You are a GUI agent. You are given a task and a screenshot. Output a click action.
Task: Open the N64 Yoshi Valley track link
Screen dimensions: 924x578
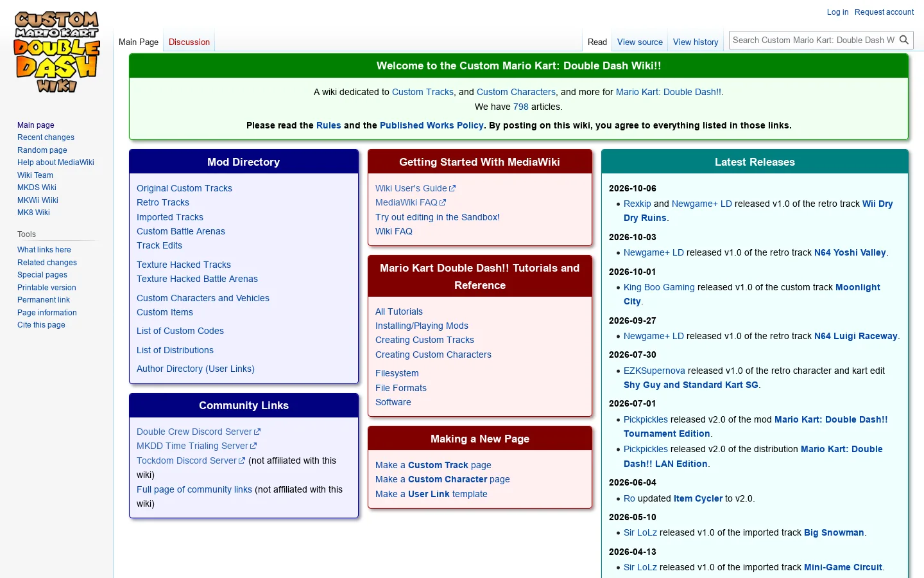click(x=850, y=252)
